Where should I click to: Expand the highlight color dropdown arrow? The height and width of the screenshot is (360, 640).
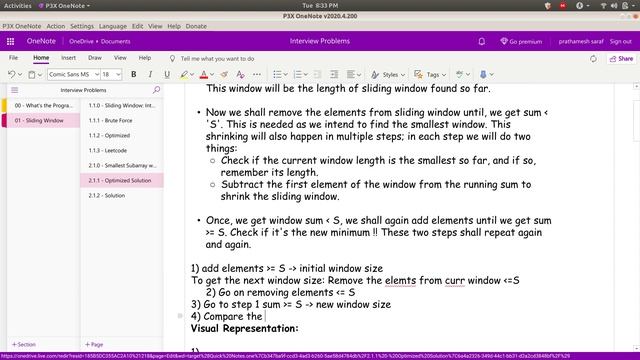[192, 74]
